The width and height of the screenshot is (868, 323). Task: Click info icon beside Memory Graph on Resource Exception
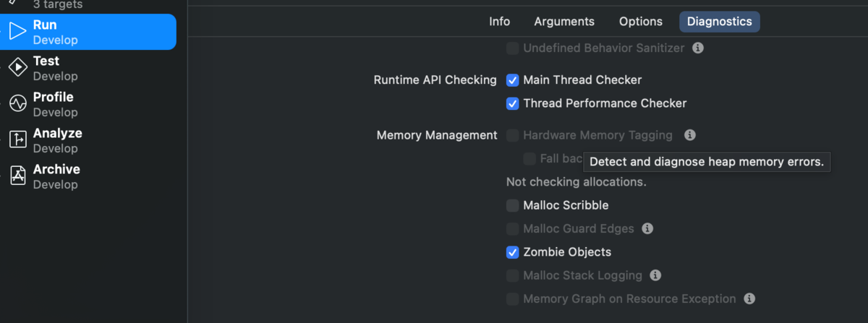(749, 298)
